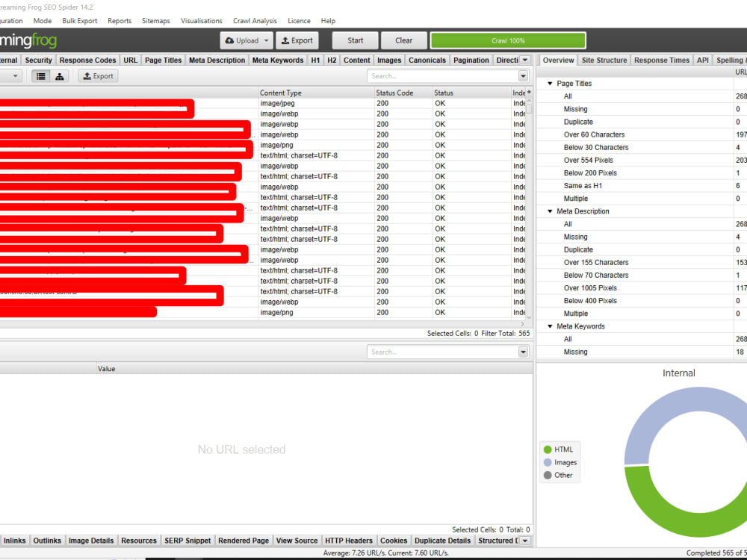
Task: Open the Site Structure tab
Action: click(x=604, y=60)
